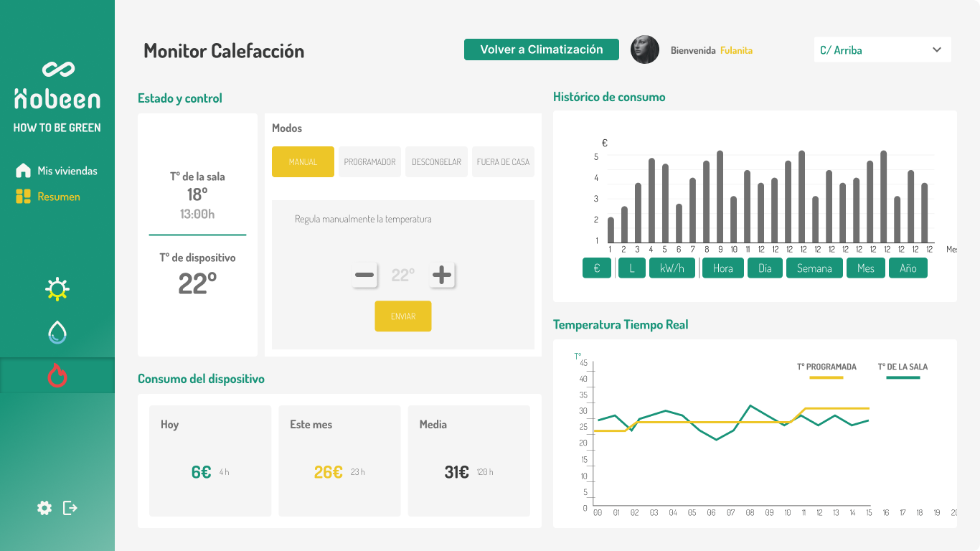The width and height of the screenshot is (980, 551).
Task: Decrease temperature with the minus button
Action: [x=365, y=275]
